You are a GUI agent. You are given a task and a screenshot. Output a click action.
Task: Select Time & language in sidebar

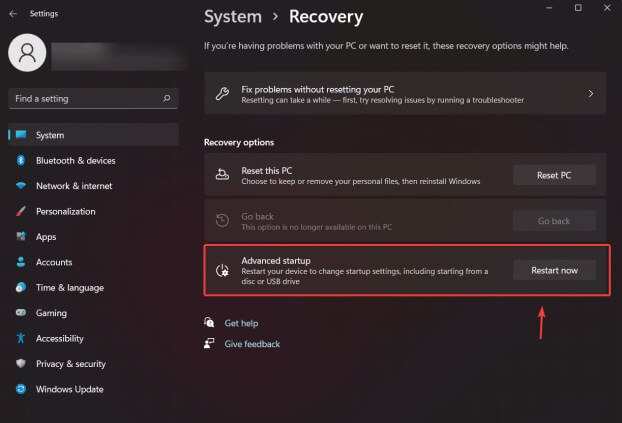point(69,288)
